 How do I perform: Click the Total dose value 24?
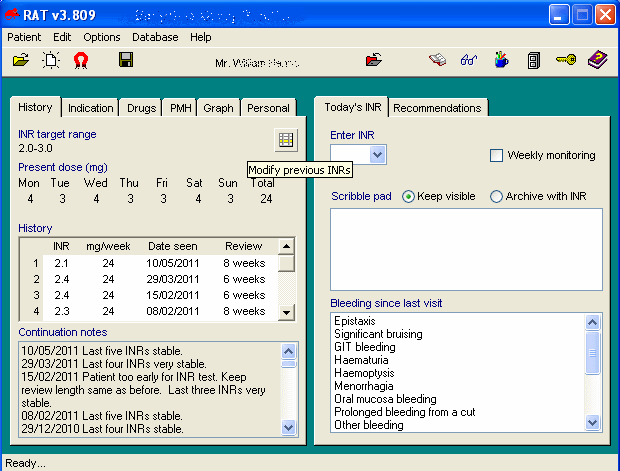tap(266, 199)
